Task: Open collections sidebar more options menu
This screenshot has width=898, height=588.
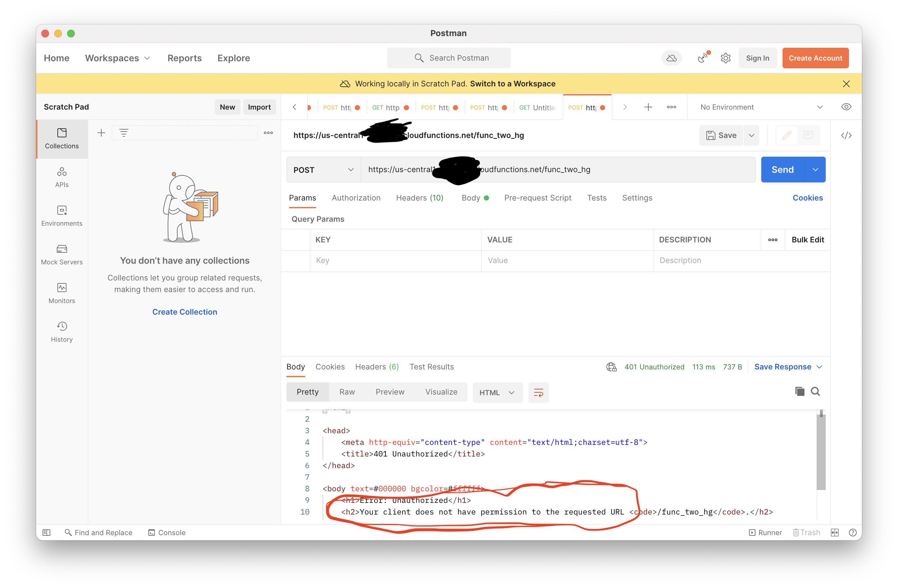Action: coord(268,133)
